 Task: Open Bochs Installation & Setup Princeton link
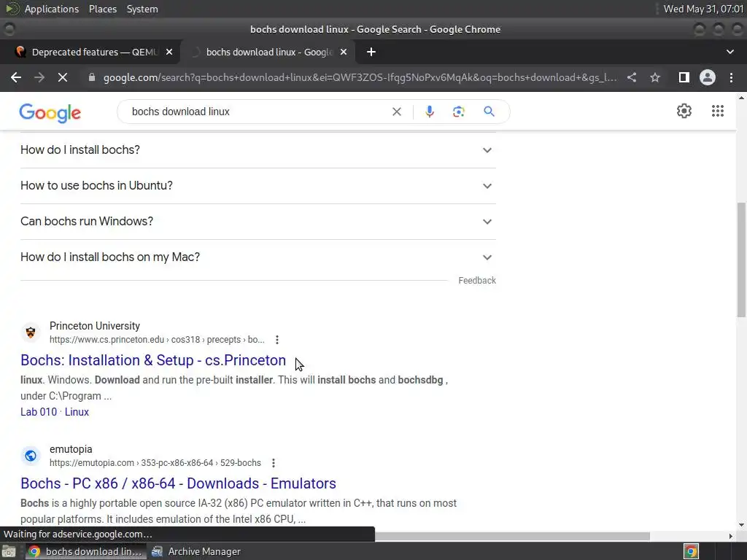tap(153, 360)
